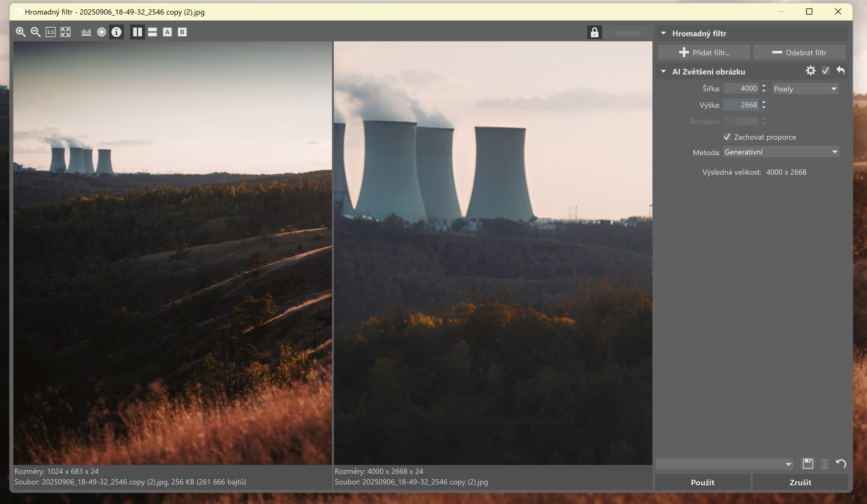
Task: Set the preview to 1:1 scale
Action: pos(50,32)
